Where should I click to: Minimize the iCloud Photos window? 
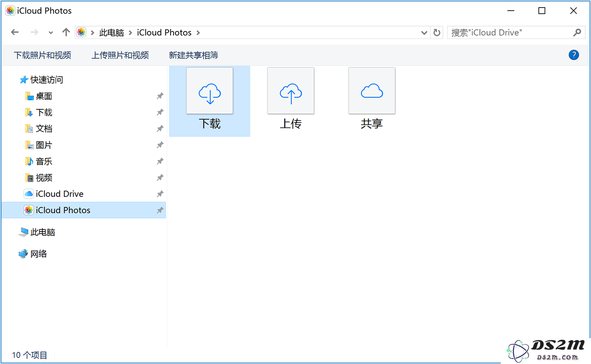(511, 11)
